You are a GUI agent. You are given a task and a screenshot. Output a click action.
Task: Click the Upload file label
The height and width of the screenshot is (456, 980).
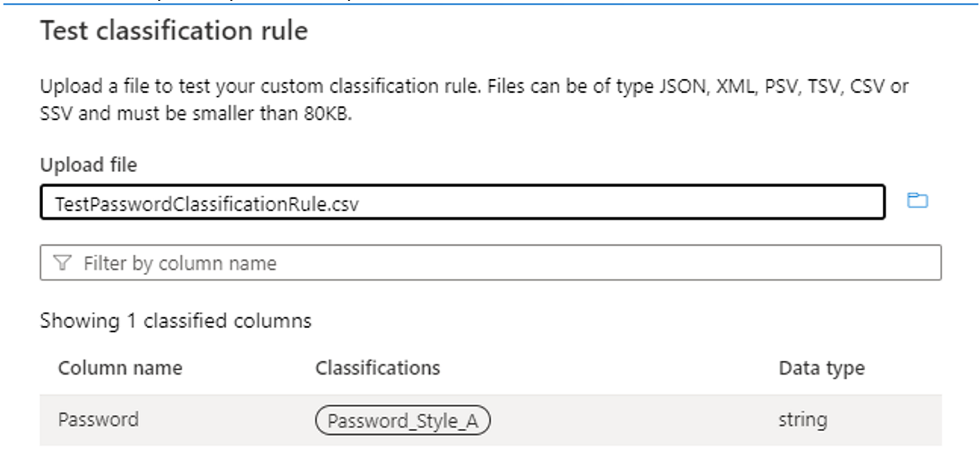click(x=88, y=164)
